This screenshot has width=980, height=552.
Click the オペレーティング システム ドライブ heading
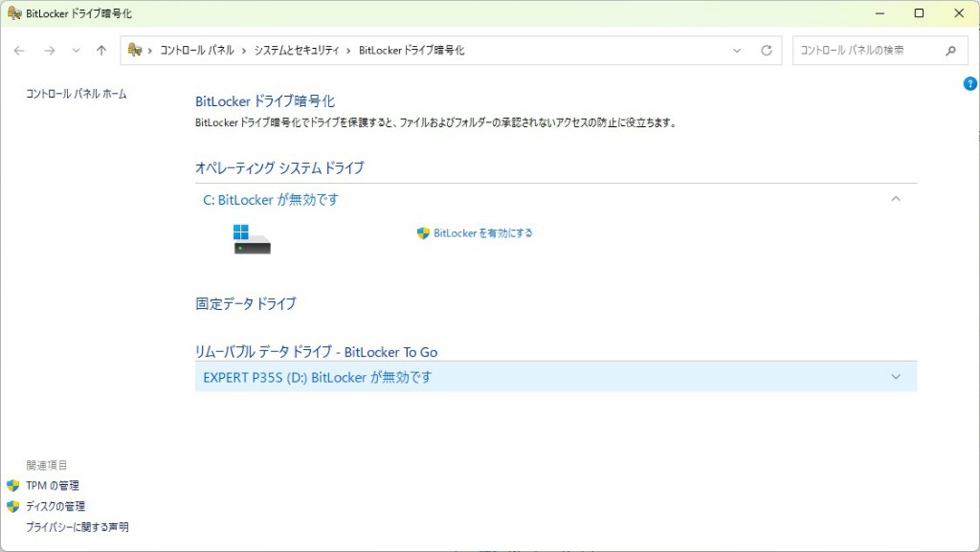tap(279, 168)
